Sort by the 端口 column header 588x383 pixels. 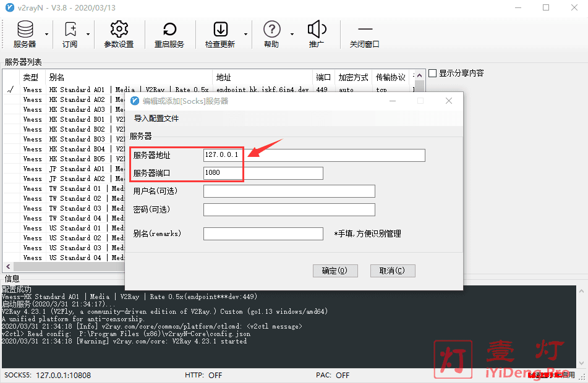(323, 77)
